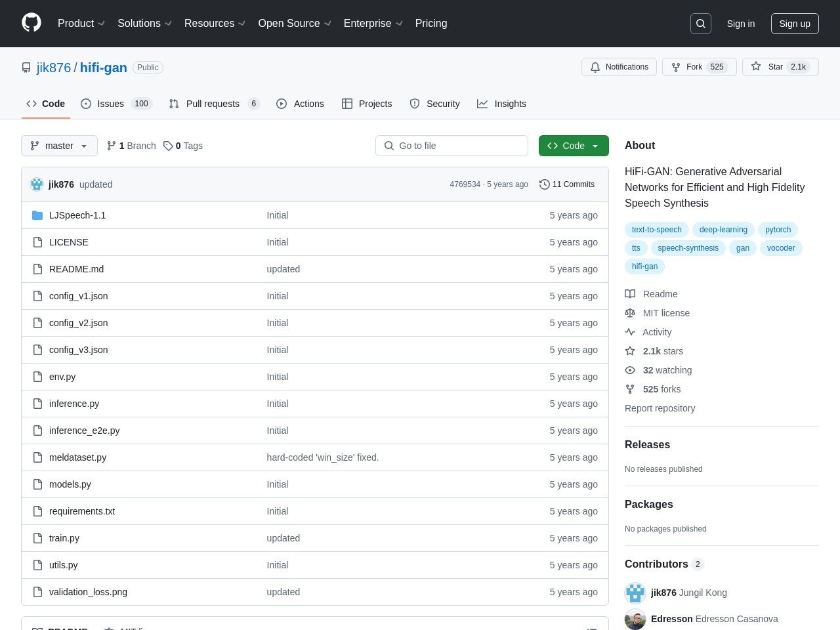Click the tag icon next to 0 Tags
The width and height of the screenshot is (840, 630).
click(168, 146)
